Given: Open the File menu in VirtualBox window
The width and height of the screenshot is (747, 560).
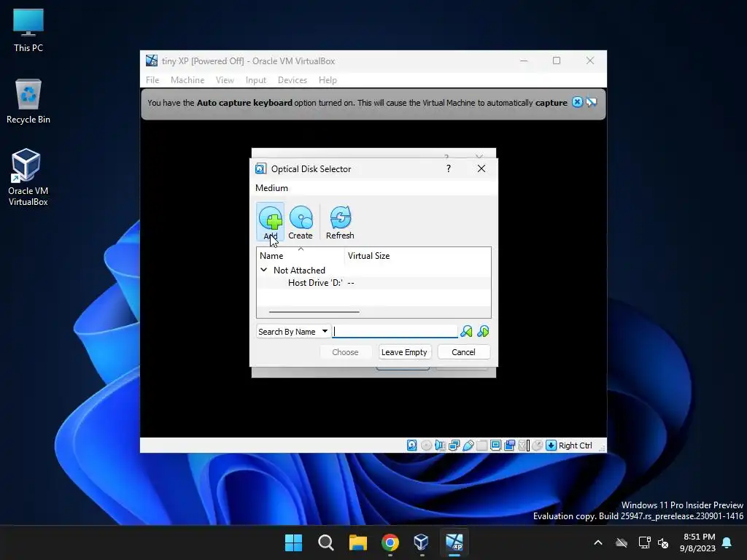Looking at the screenshot, I should [x=152, y=80].
